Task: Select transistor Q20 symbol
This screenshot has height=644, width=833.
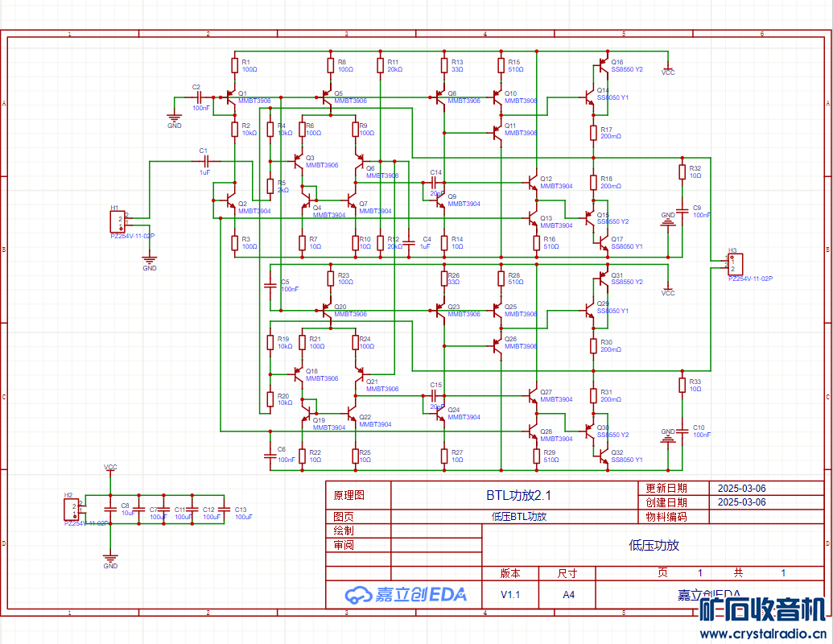Action: coord(326,310)
